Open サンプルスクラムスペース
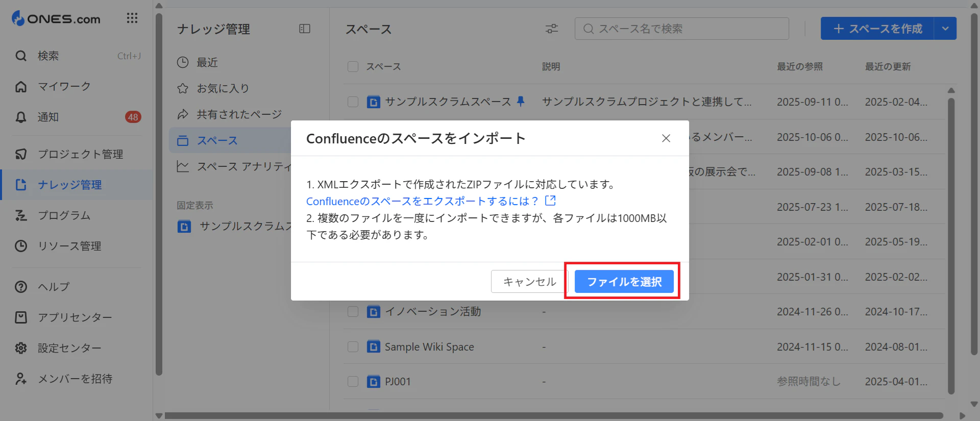Image resolution: width=980 pixels, height=421 pixels. pyautogui.click(x=448, y=102)
